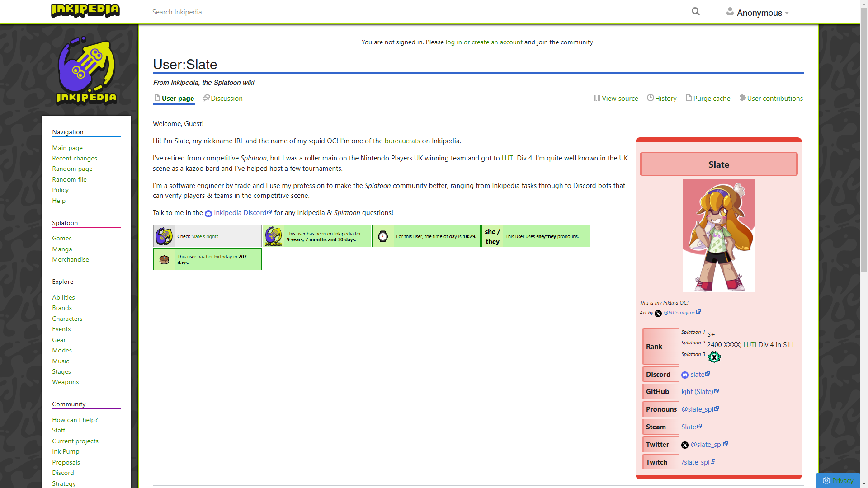Viewport: 868px width, 488px height.
Task: Click the History clock icon
Action: click(650, 98)
